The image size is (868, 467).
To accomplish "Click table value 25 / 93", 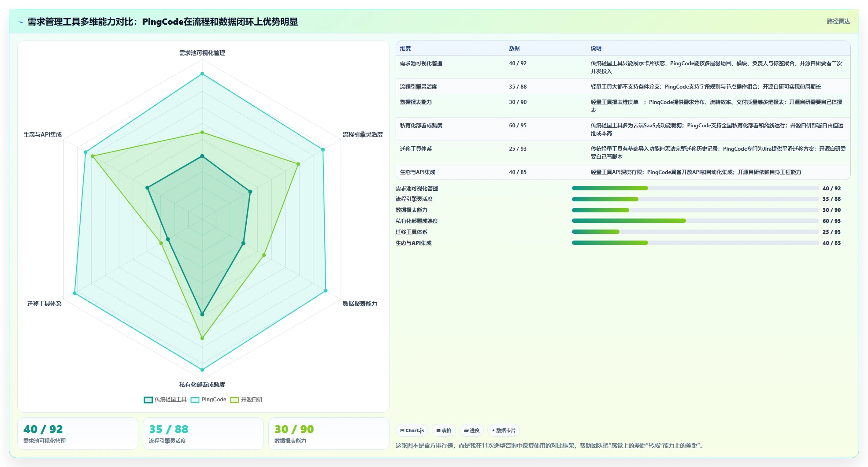I will click(518, 149).
